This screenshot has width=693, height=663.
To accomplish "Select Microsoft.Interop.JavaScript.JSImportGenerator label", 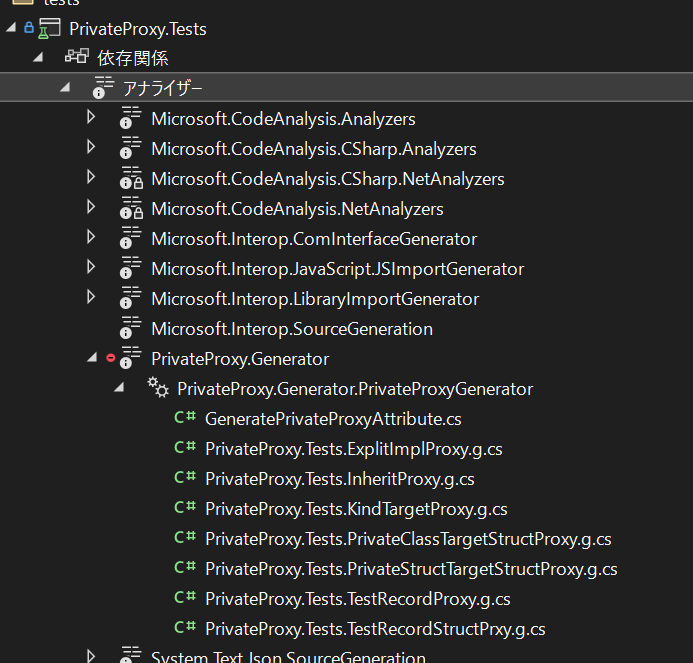I will 338,269.
